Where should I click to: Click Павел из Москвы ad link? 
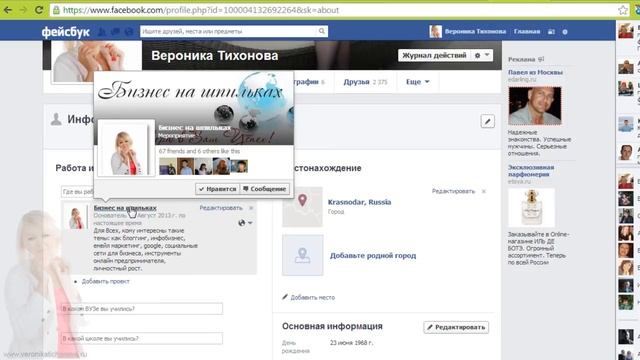pyautogui.click(x=535, y=72)
